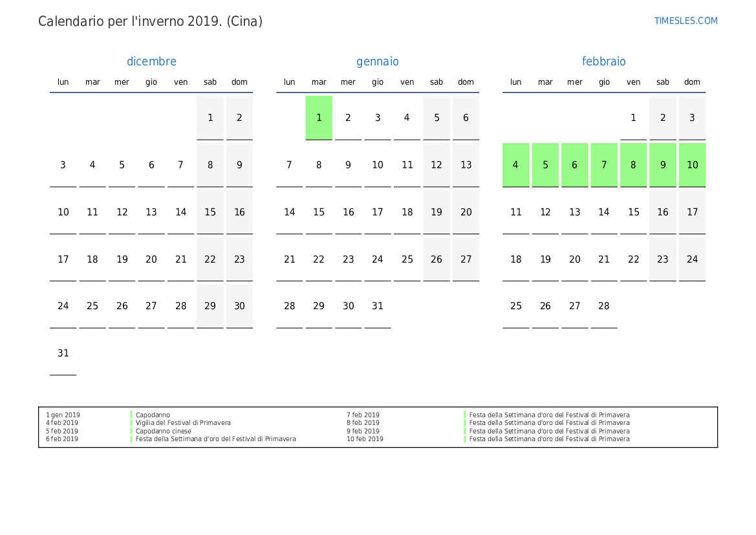
Task: Click the '10 feb 2019' legend date
Action: pos(365,439)
